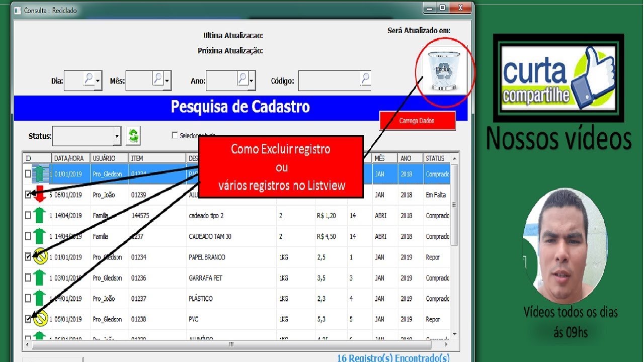Click the yellow prohibited icon in PVC row
The height and width of the screenshot is (362, 644).
40,319
